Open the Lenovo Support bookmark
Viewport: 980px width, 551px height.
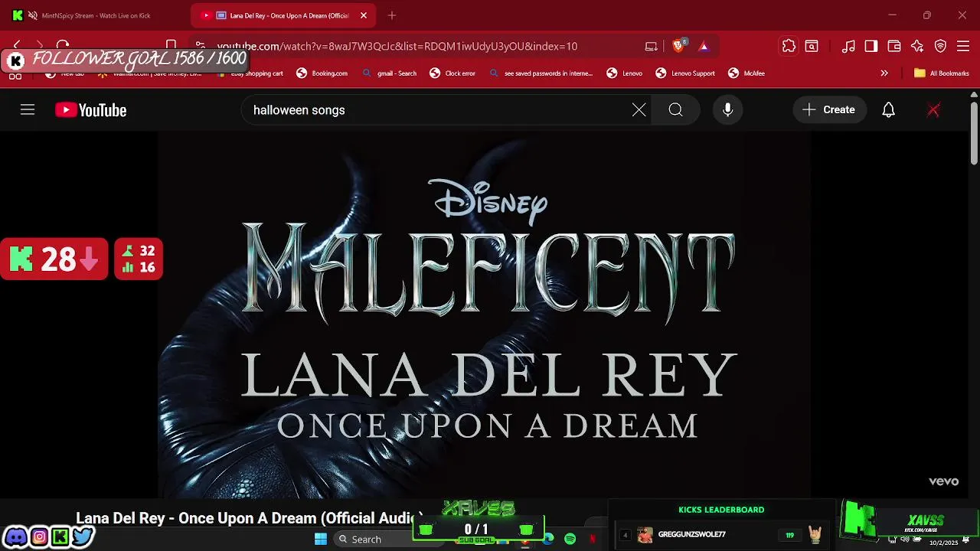pyautogui.click(x=685, y=73)
